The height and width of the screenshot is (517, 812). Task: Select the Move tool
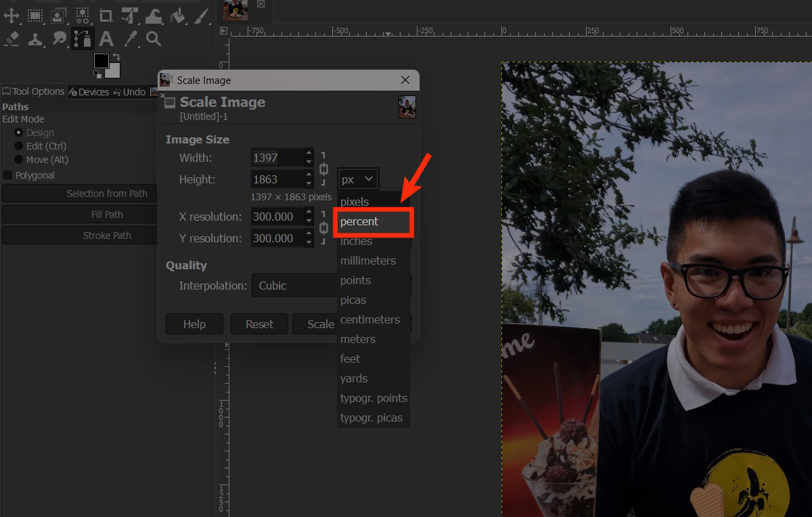click(11, 15)
